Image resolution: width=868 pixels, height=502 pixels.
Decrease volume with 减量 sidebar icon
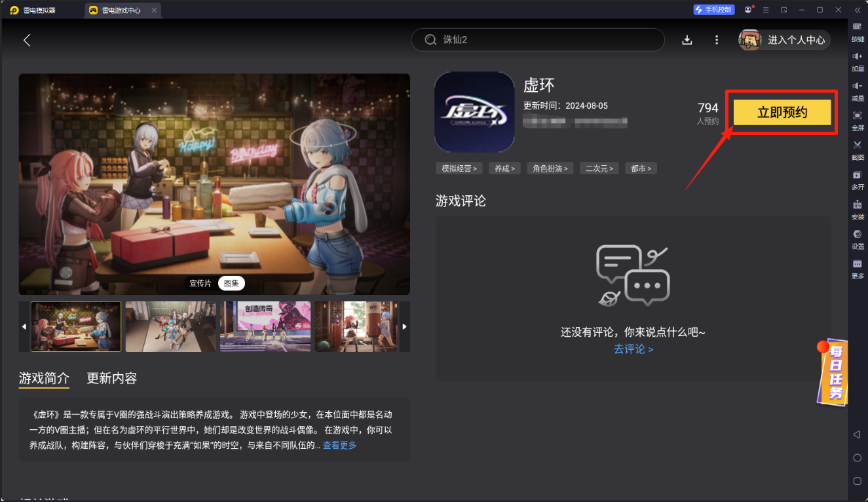[858, 90]
